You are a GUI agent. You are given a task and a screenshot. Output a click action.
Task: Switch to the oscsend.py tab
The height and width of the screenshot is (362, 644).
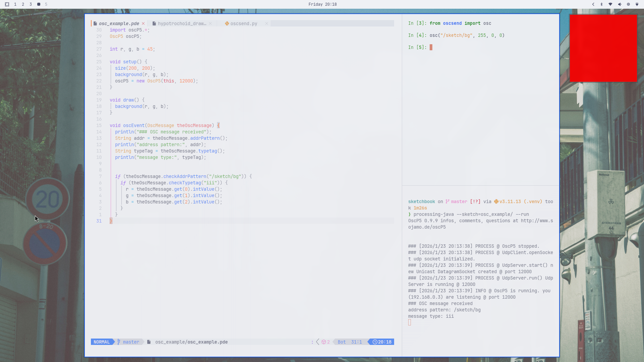pyautogui.click(x=244, y=23)
